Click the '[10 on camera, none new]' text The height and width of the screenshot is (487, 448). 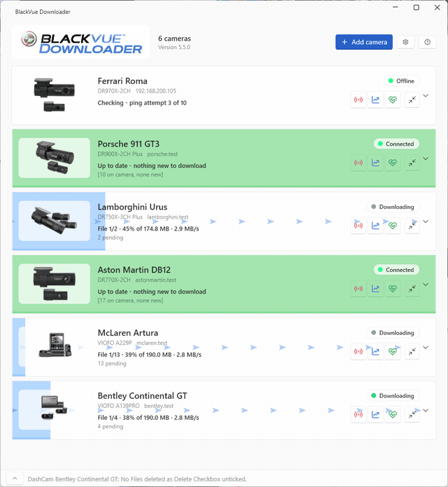130,174
